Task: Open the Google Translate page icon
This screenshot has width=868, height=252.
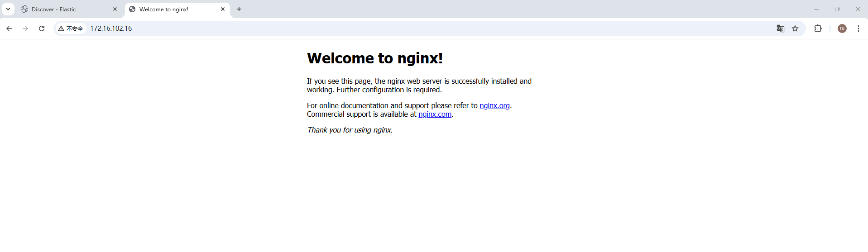Action: 781,29
